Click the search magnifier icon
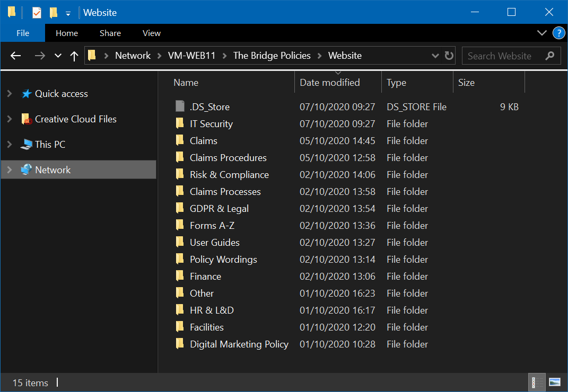 click(x=550, y=56)
